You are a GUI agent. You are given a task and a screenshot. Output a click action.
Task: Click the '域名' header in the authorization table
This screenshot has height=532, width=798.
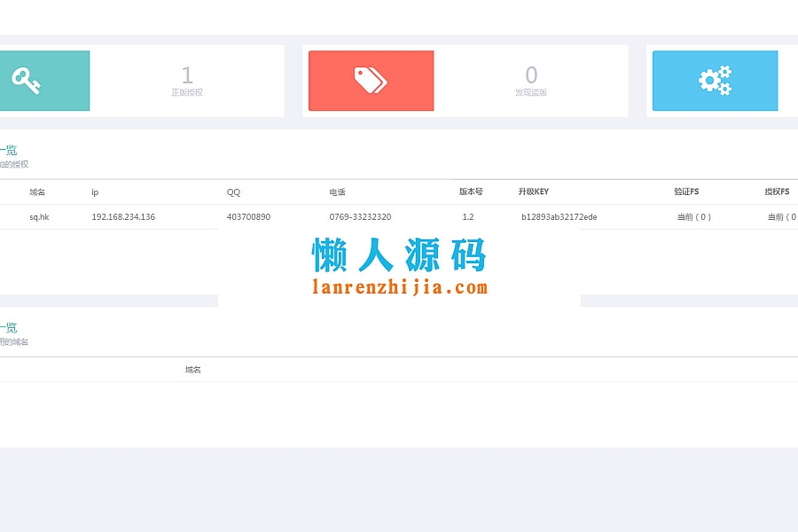point(37,192)
